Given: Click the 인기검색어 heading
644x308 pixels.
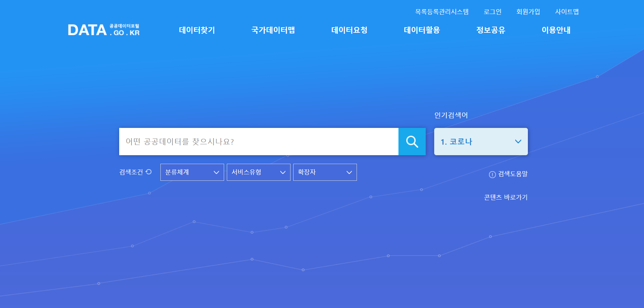Looking at the screenshot, I should click(x=451, y=115).
